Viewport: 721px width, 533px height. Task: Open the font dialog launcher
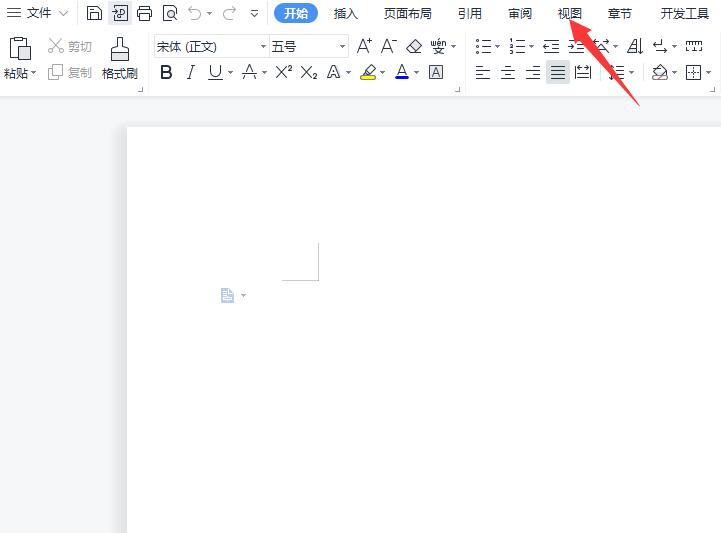(x=458, y=89)
